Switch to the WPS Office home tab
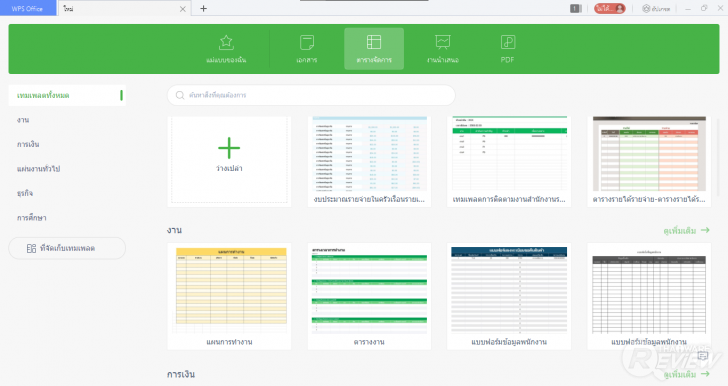Viewport: 728px width, 386px height. coord(27,8)
